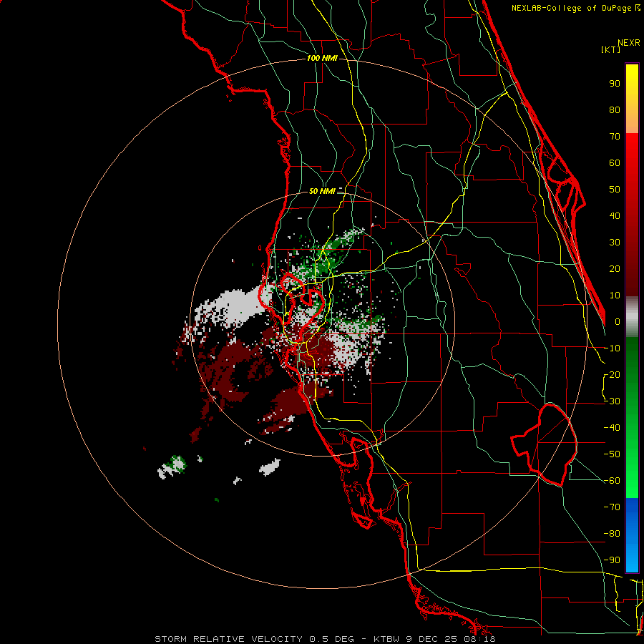Viewport: 644px width, 644px height.
Task: Click the -10 value on the scale
Action: (612, 348)
